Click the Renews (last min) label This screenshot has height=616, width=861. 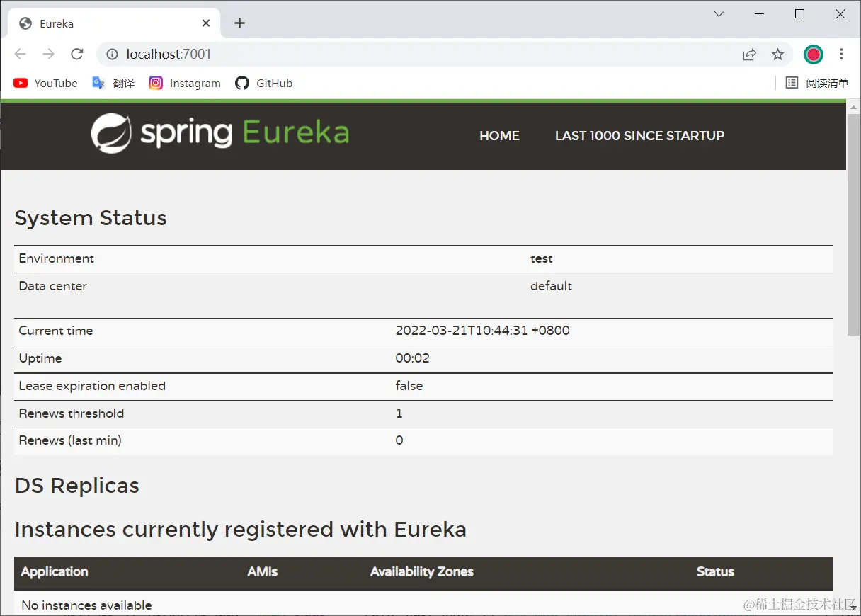pos(70,440)
